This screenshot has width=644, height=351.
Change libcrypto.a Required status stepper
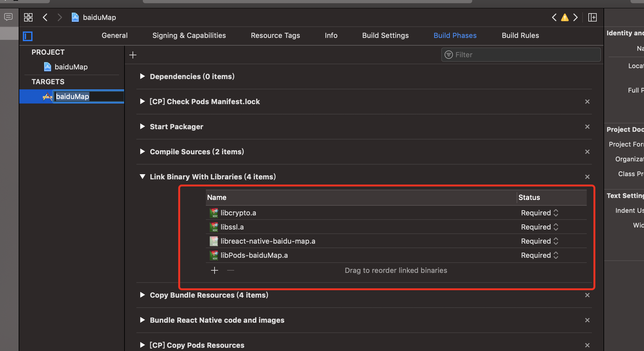click(x=556, y=213)
